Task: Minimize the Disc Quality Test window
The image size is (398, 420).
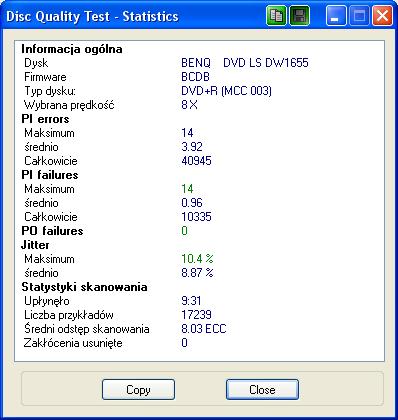Action: 336,15
